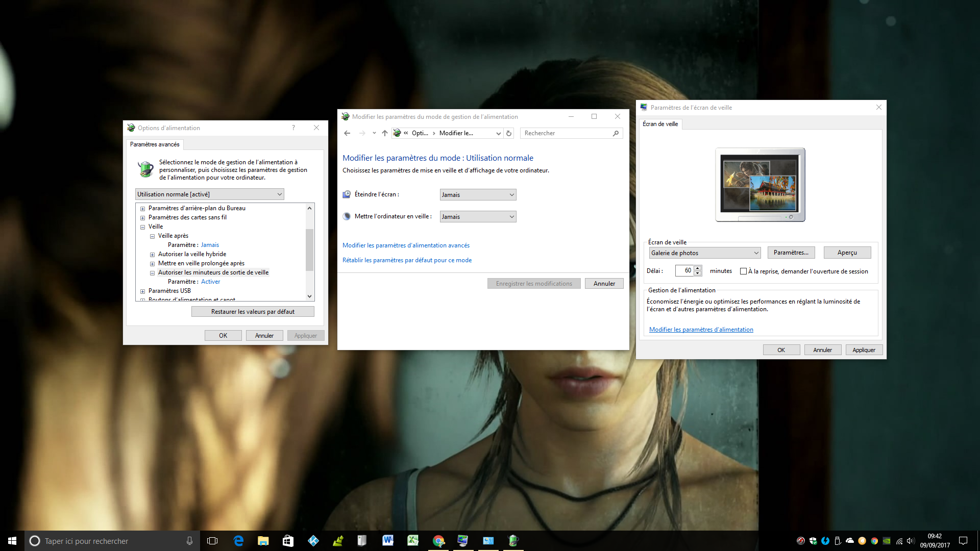The height and width of the screenshot is (551, 980).
Task: Open Kodi from the taskbar
Action: 313,541
